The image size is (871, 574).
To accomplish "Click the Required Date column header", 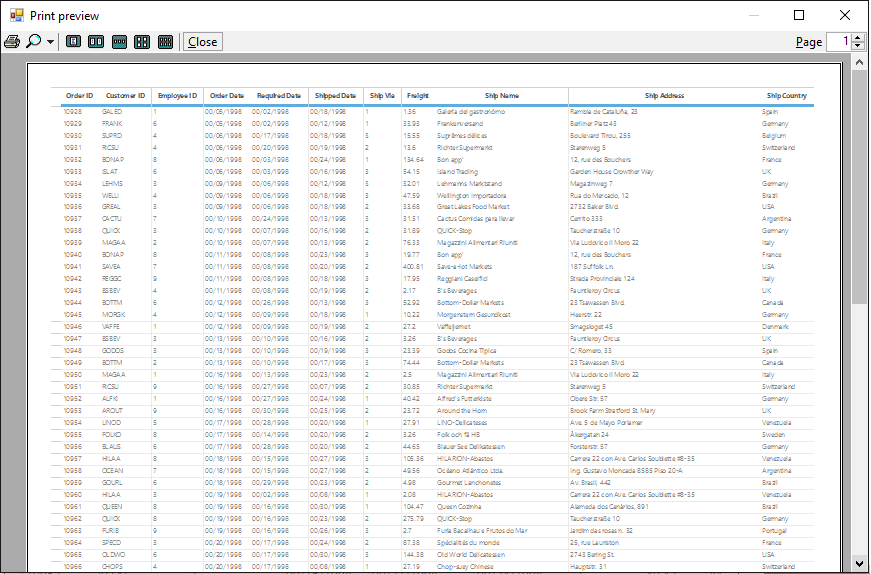I will (x=279, y=96).
